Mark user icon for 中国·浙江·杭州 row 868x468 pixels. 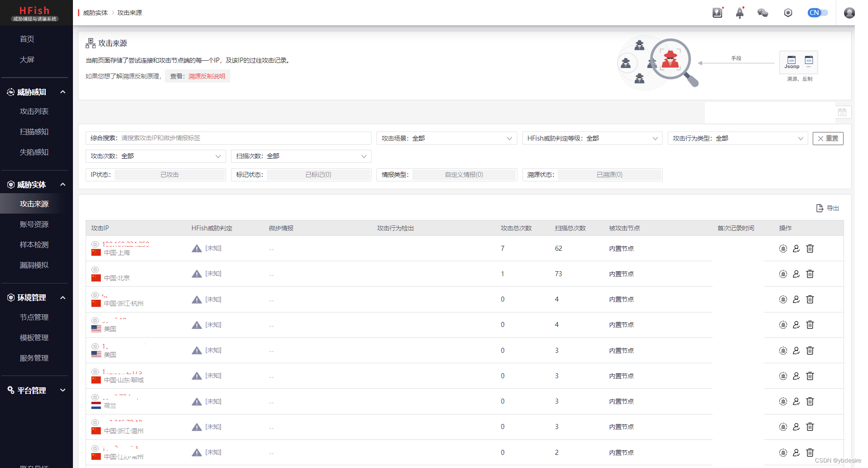pyautogui.click(x=796, y=299)
